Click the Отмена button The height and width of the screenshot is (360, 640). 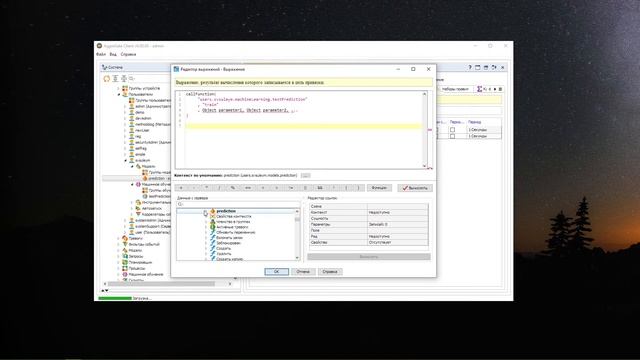pos(303,271)
